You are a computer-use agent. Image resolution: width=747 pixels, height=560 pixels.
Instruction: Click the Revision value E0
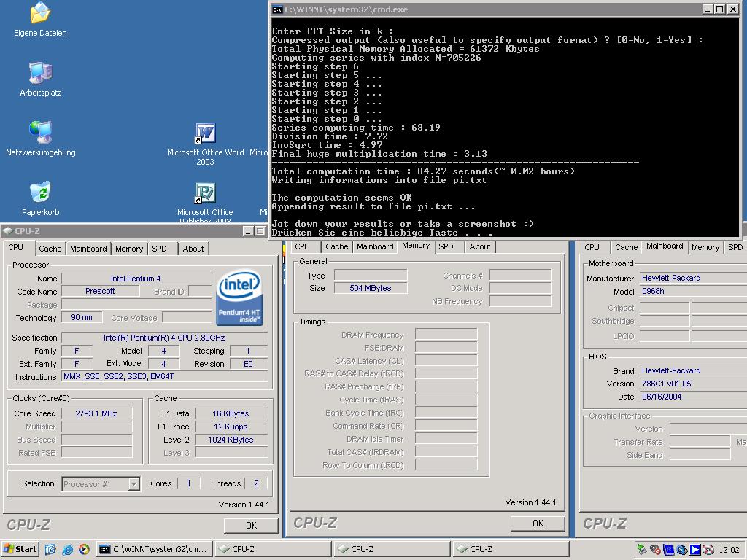point(249,364)
